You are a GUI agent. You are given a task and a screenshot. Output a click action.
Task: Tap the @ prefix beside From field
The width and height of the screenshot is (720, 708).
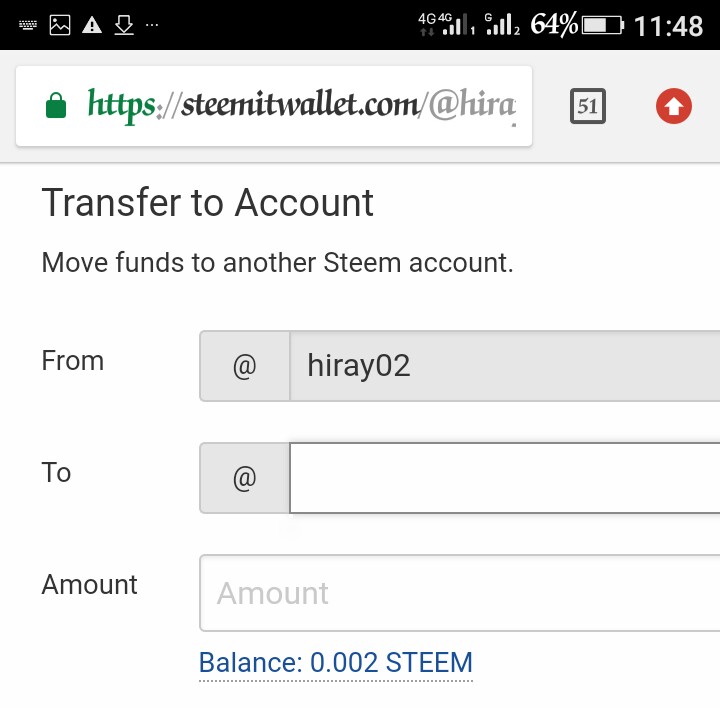pos(244,366)
